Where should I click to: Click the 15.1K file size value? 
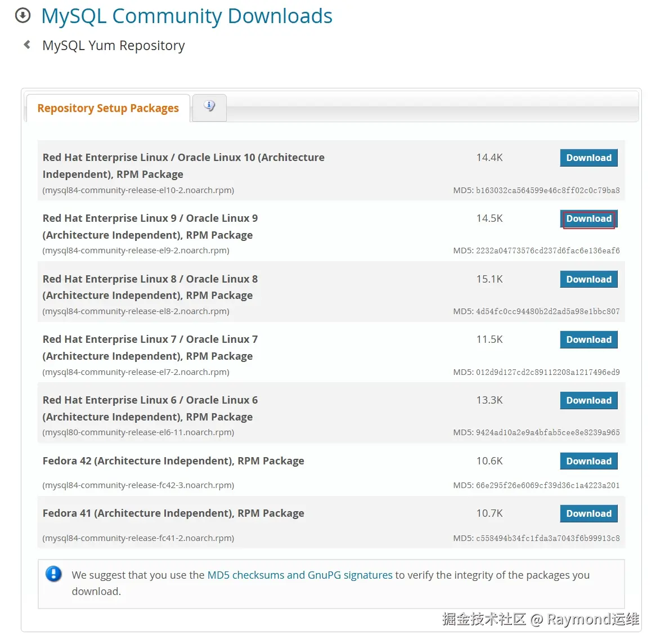click(489, 279)
